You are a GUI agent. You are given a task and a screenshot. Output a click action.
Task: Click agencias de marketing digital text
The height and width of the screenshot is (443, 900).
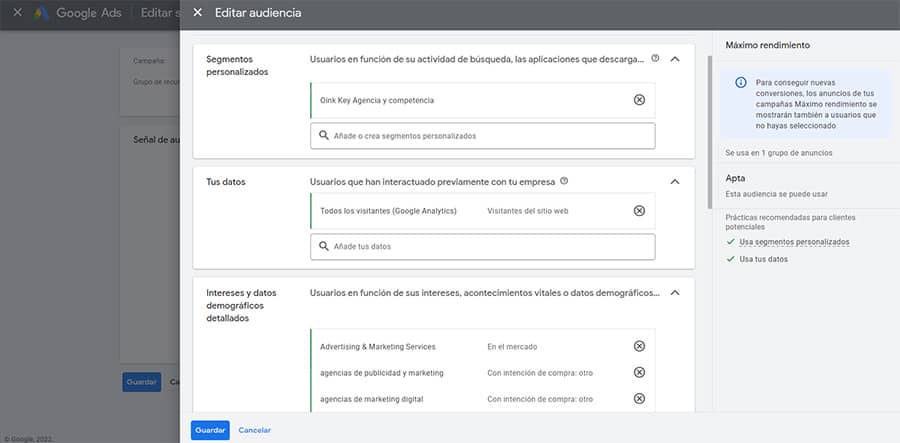[x=371, y=399]
